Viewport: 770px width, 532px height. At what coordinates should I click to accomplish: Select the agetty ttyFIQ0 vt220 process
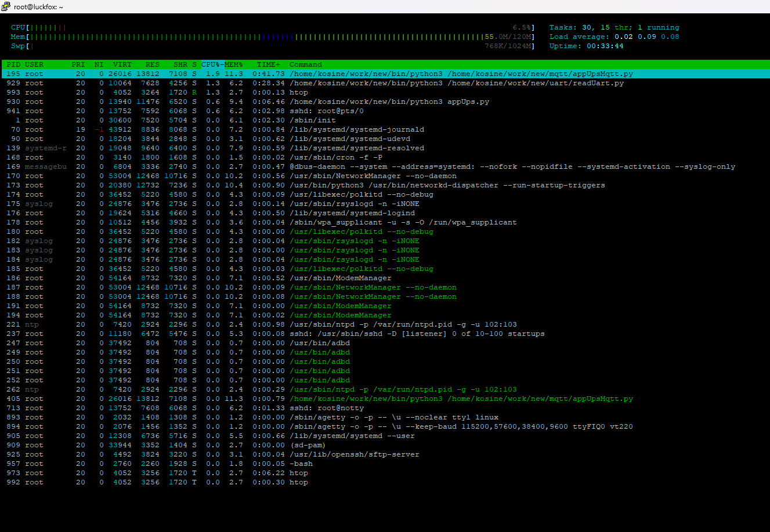385,426
